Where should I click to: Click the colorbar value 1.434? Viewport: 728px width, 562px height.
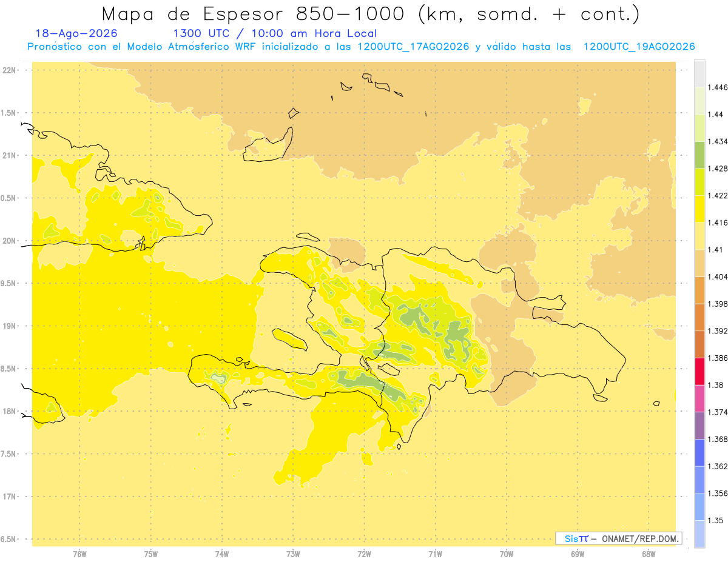click(719, 141)
